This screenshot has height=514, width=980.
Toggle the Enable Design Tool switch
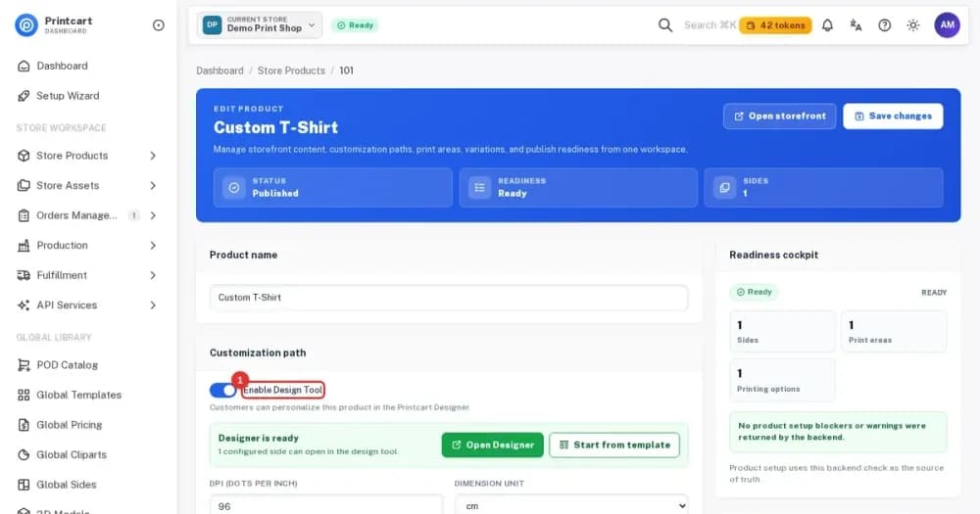222,391
